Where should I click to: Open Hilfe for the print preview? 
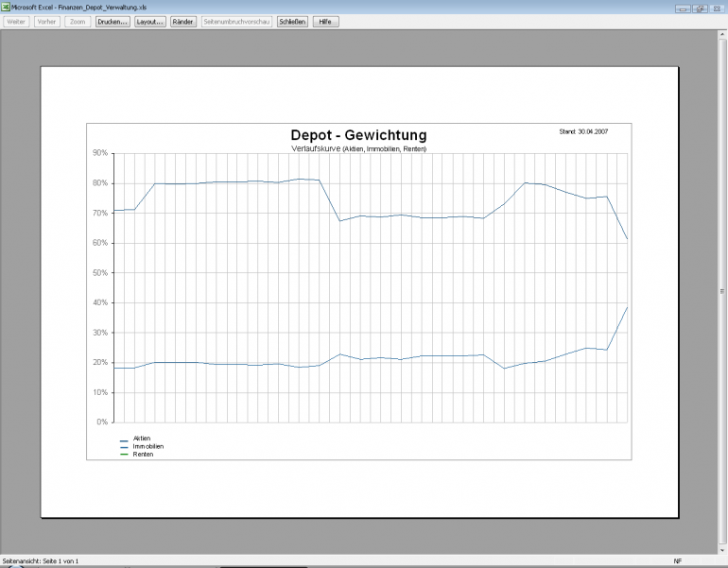pyautogui.click(x=325, y=21)
